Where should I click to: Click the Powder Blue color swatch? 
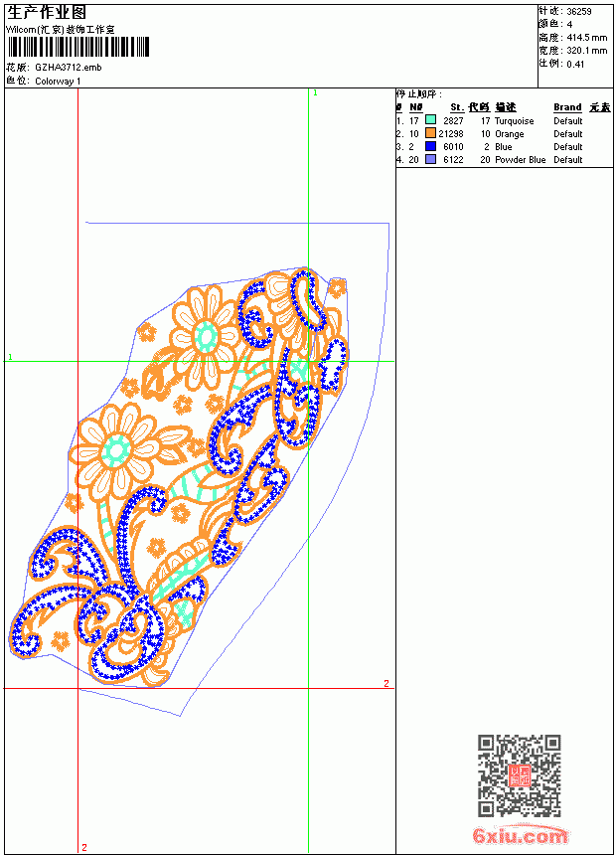[430, 159]
